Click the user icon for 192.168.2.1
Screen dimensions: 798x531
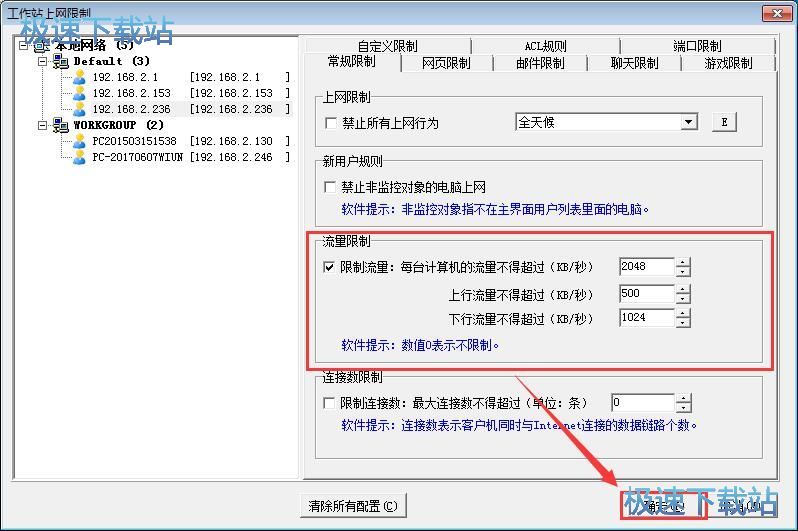[x=79, y=77]
